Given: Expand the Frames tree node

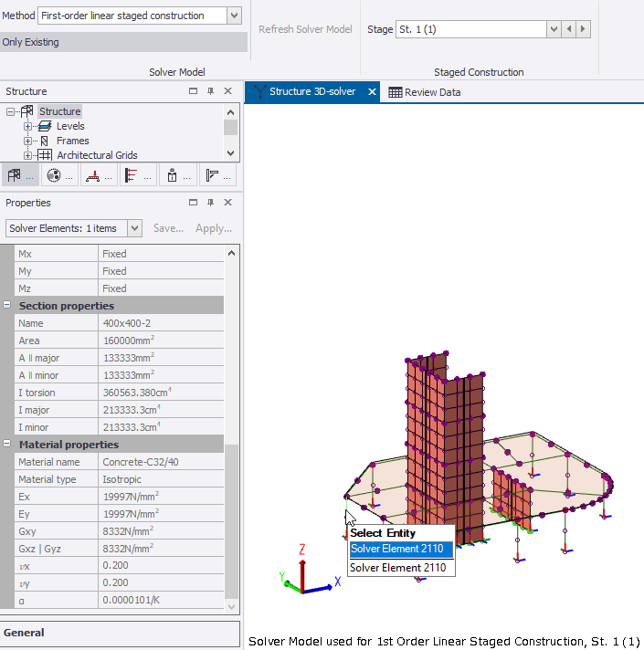Looking at the screenshot, I should tap(28, 141).
